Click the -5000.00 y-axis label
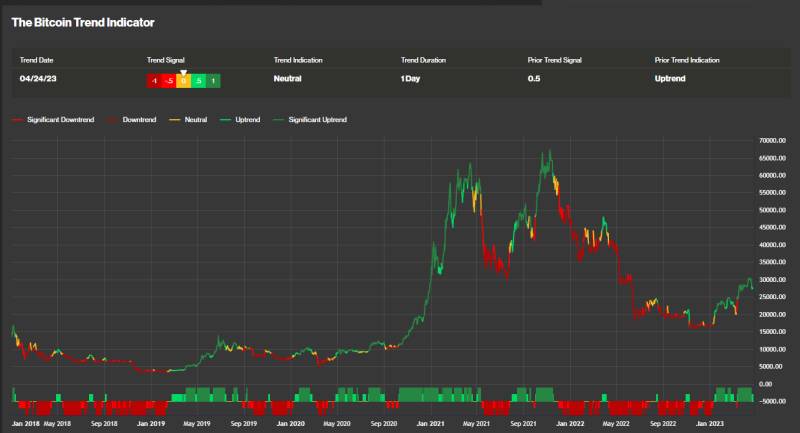 [x=772, y=401]
